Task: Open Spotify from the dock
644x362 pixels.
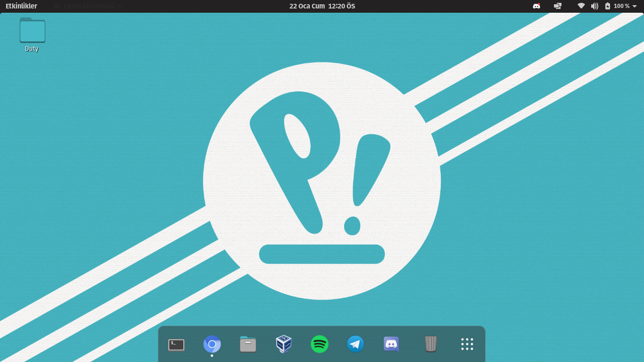Action: [320, 344]
